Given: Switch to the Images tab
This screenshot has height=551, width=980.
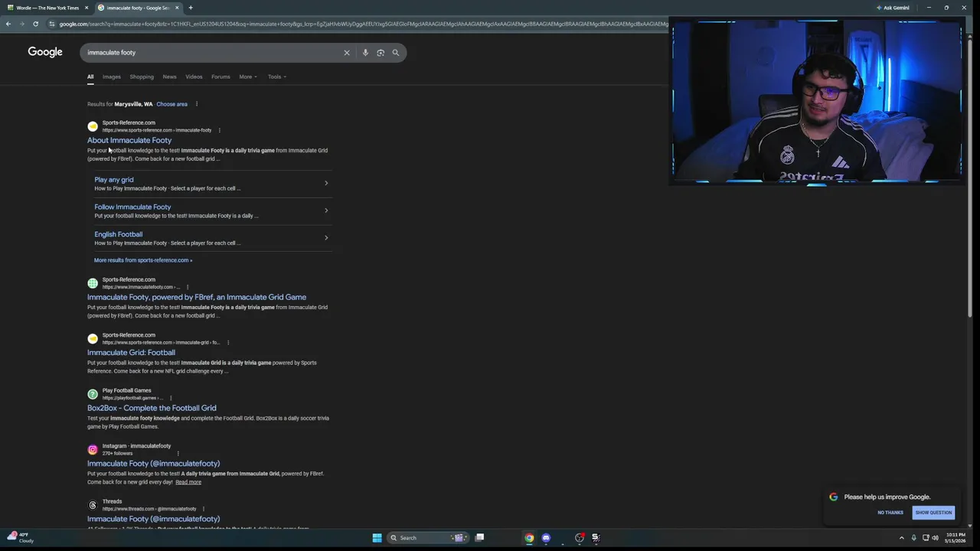Looking at the screenshot, I should tap(112, 77).
